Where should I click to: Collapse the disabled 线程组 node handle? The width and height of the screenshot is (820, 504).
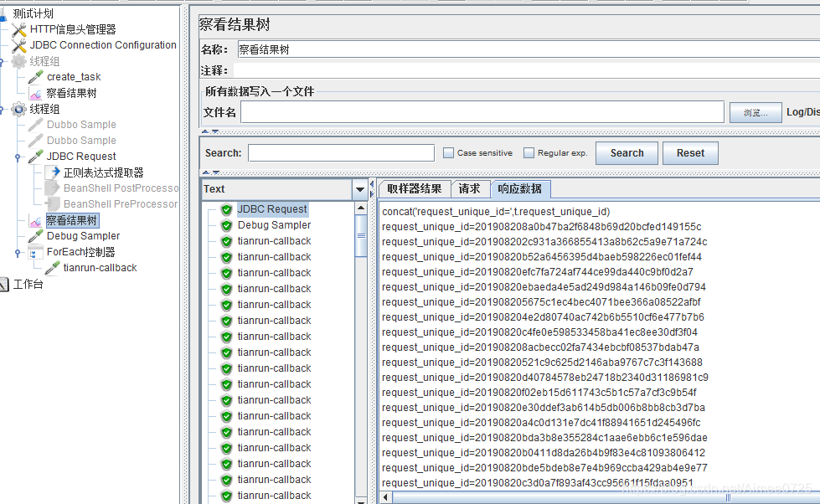pyautogui.click(x=1, y=62)
